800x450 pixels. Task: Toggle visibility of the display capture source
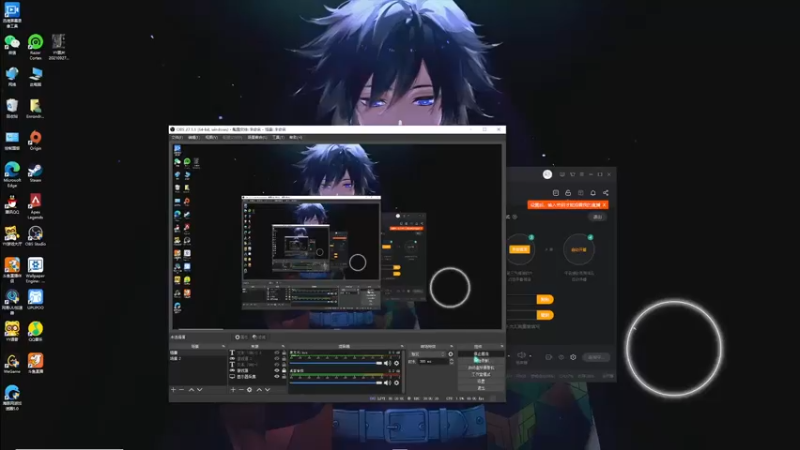coord(277,377)
